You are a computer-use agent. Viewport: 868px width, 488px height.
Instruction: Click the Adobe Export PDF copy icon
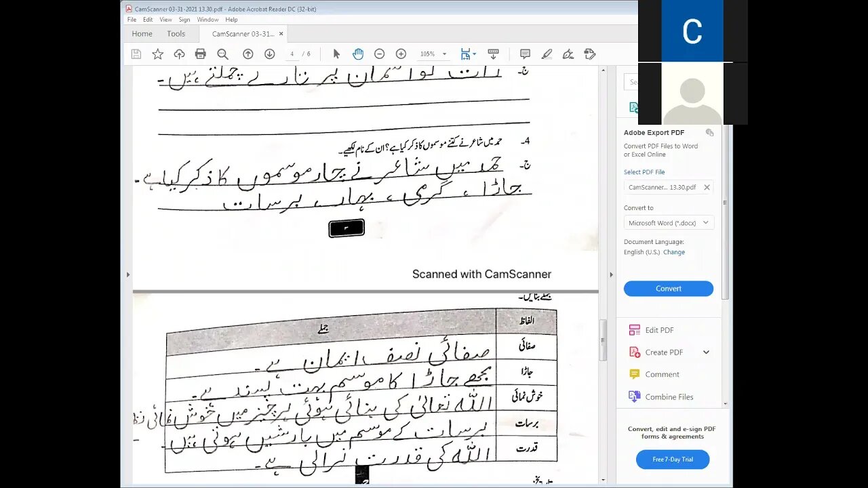[x=709, y=133]
